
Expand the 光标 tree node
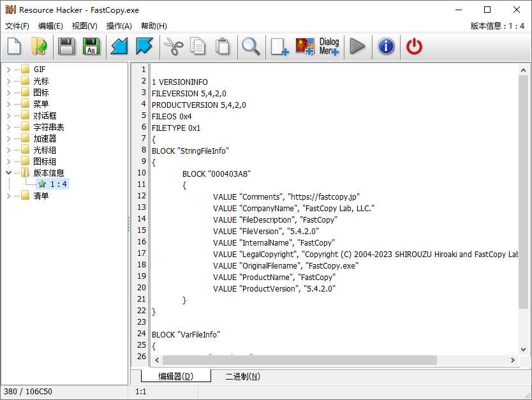click(8, 81)
